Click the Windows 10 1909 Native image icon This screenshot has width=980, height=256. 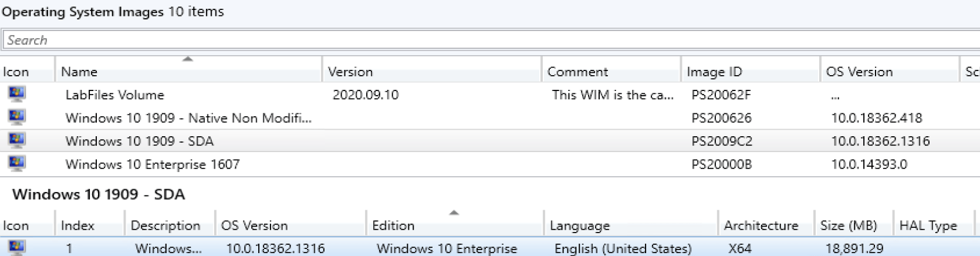16,117
